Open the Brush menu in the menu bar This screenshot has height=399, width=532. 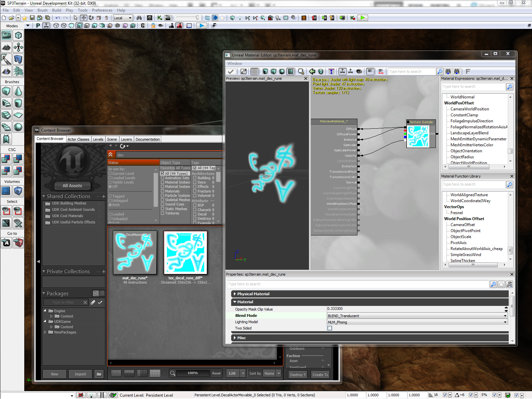tap(42, 10)
